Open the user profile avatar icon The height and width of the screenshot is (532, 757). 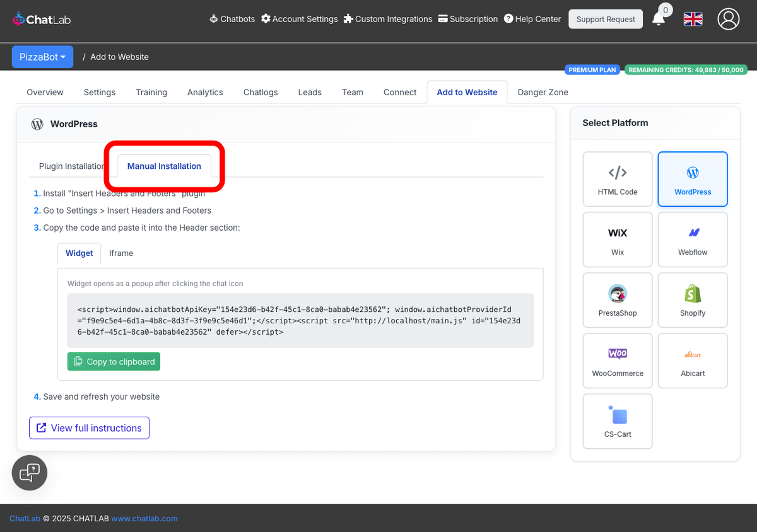[x=728, y=19]
